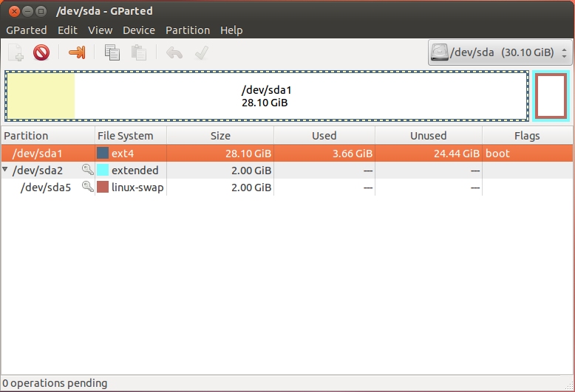Click the extended file system text
This screenshot has height=392, width=575.
point(135,170)
